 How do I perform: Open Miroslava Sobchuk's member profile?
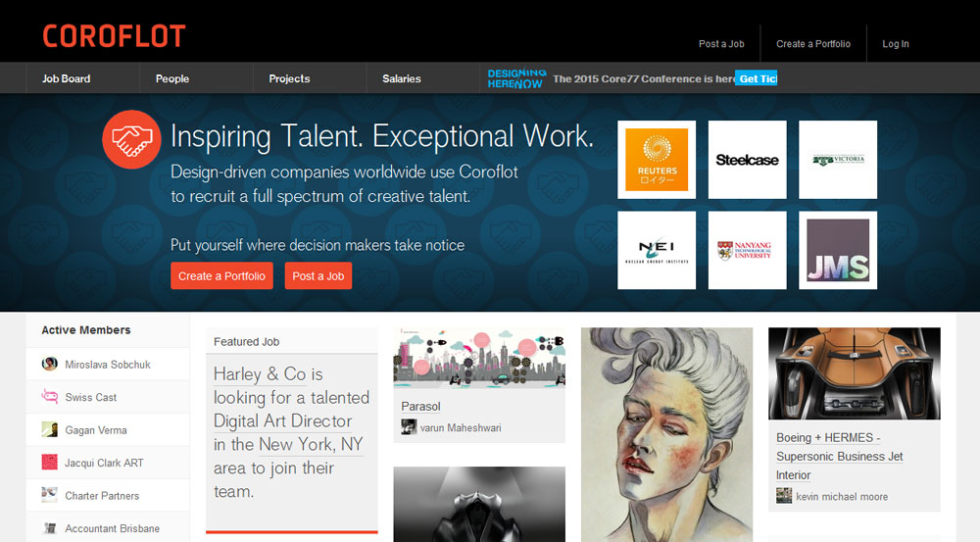[x=108, y=365]
